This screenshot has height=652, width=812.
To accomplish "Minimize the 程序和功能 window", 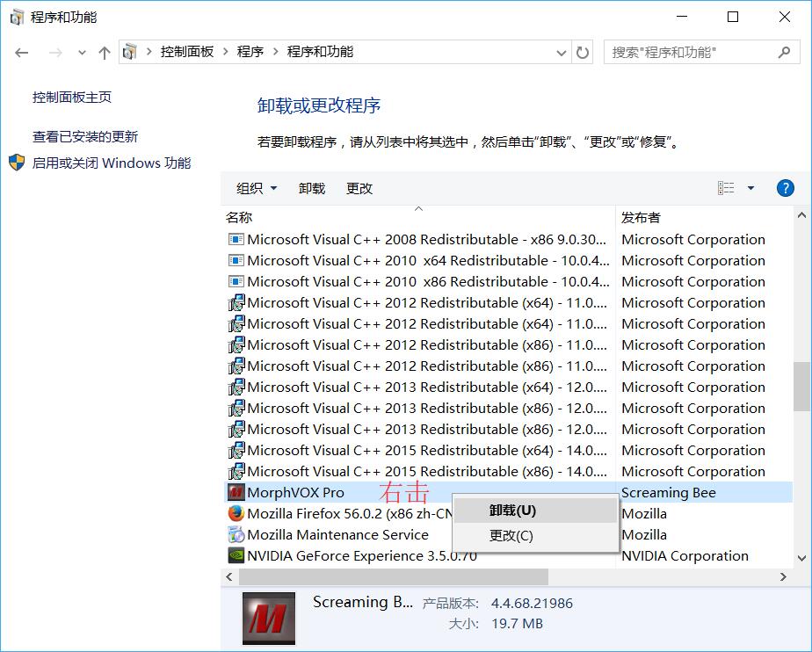I will (x=682, y=17).
